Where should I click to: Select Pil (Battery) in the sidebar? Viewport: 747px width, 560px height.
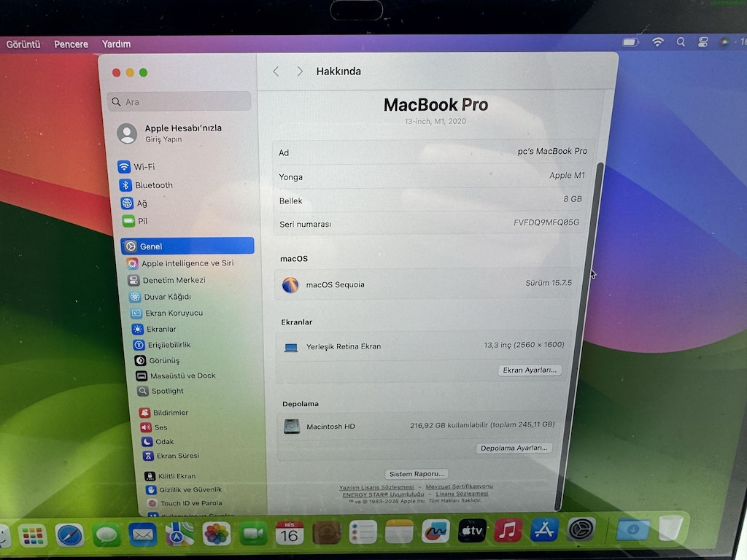pos(135,221)
